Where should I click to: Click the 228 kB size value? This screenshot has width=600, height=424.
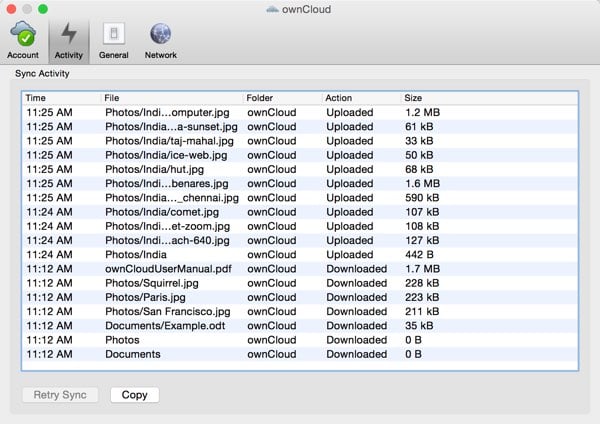422,283
